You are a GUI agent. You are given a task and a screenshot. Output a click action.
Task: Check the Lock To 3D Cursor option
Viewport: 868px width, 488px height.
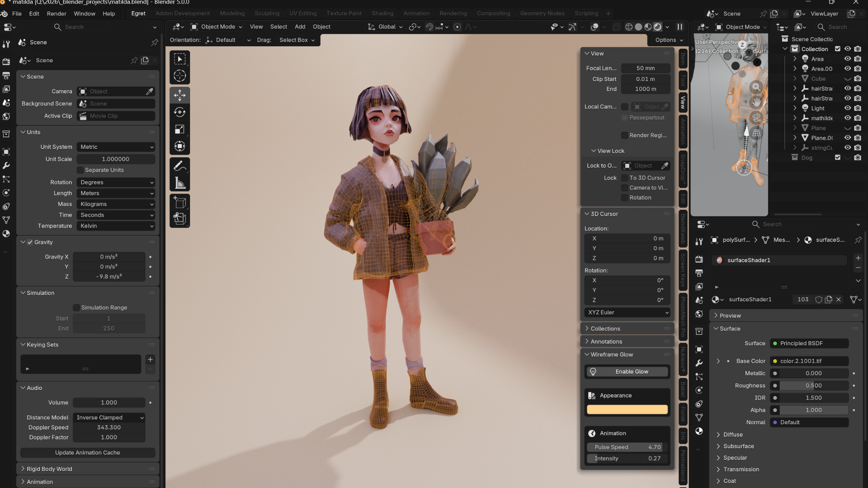click(x=624, y=178)
